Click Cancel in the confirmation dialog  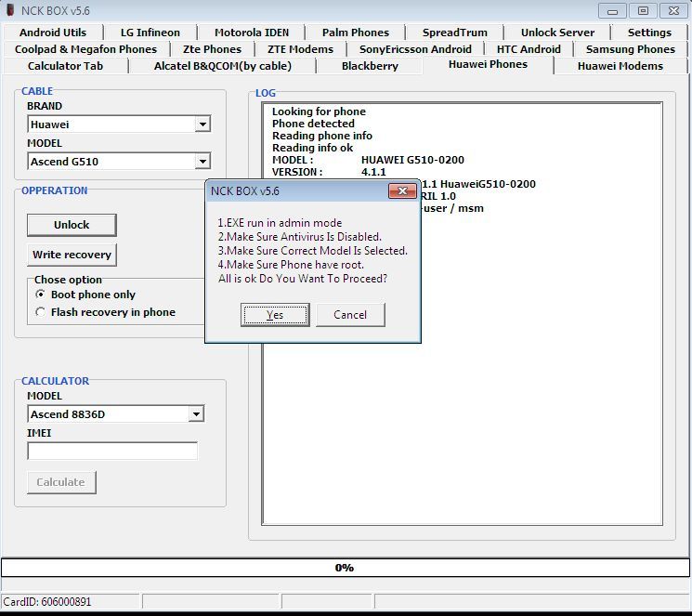tap(350, 315)
